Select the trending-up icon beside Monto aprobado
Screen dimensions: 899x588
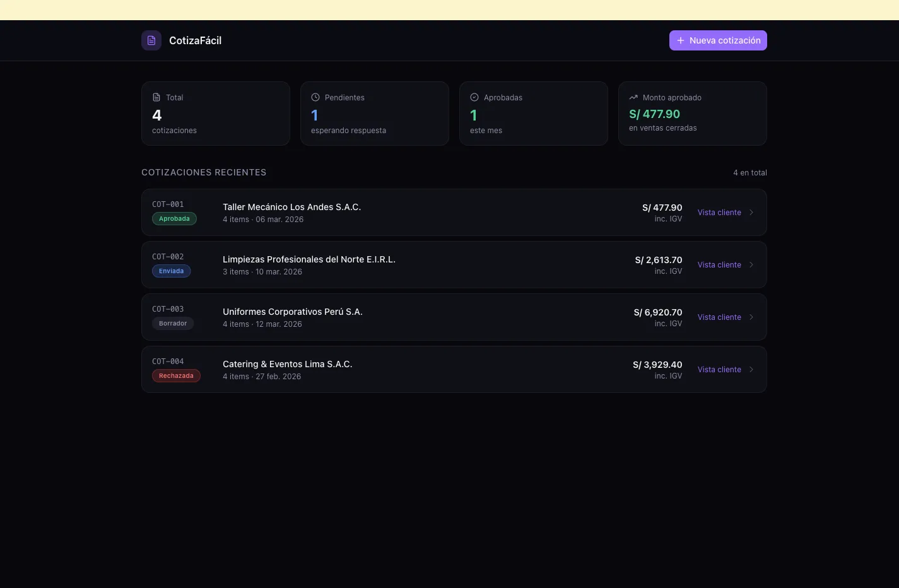pos(633,97)
